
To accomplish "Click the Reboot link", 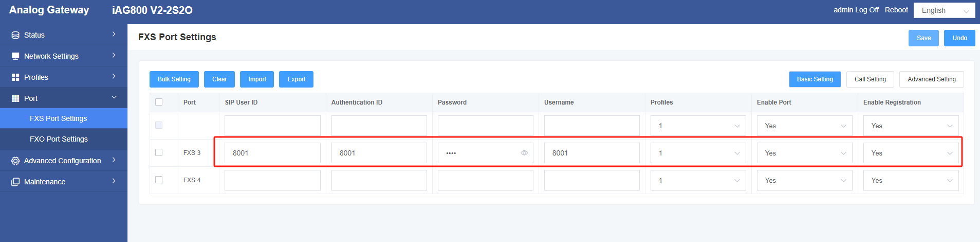I will tap(896, 10).
